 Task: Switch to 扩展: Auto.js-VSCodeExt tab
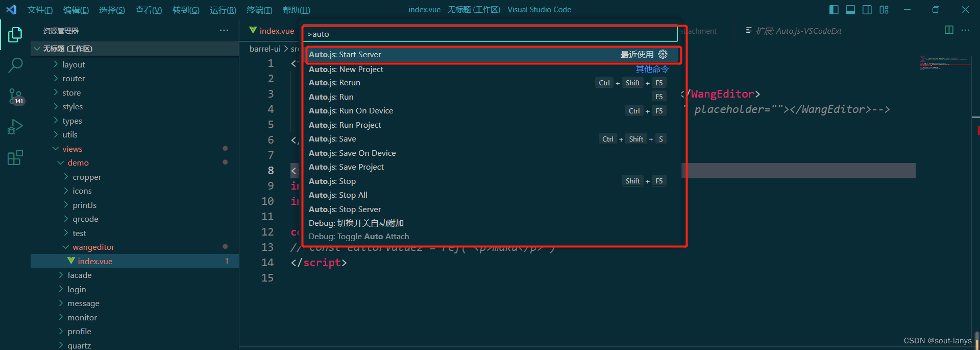794,31
